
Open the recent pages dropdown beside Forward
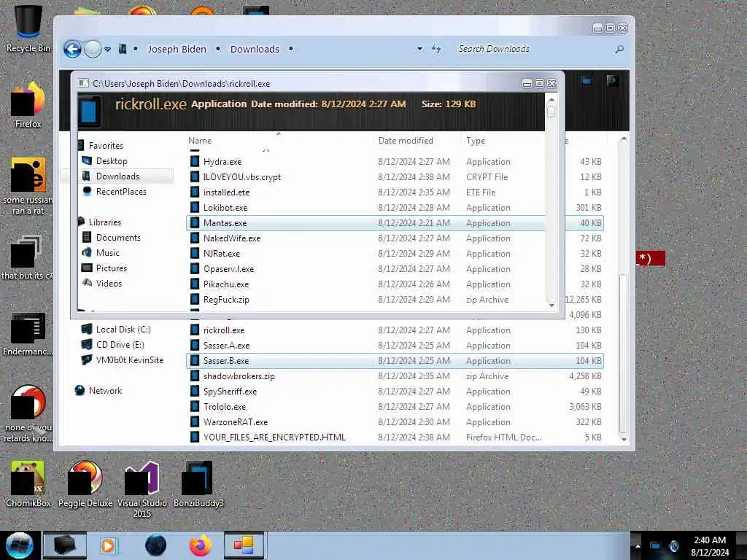(108, 49)
